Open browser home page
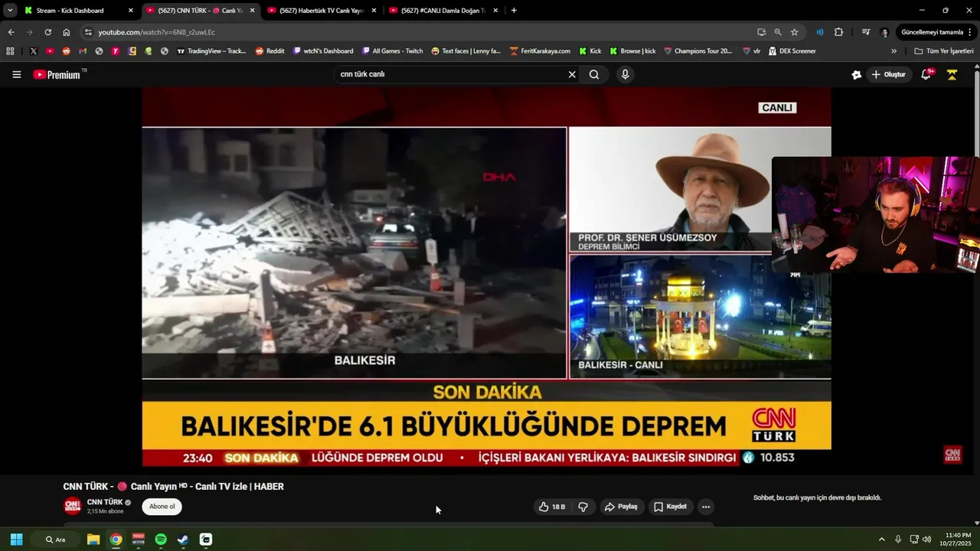The height and width of the screenshot is (551, 980). tap(67, 32)
